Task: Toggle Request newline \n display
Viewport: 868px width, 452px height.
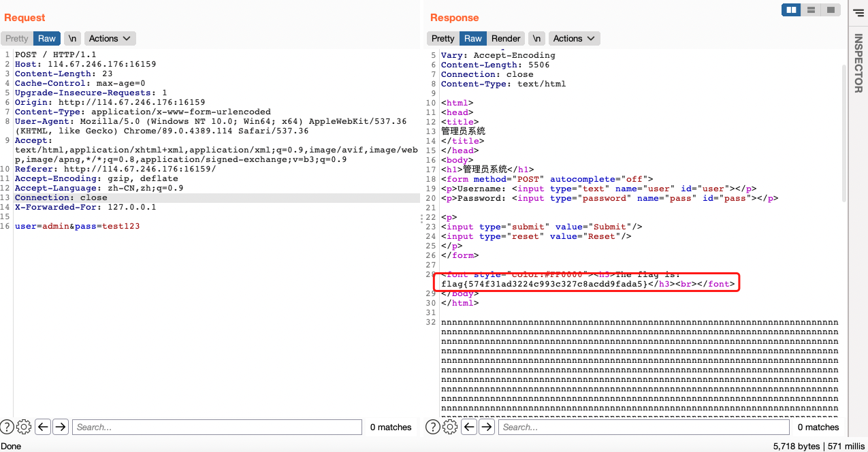Action: (72, 39)
